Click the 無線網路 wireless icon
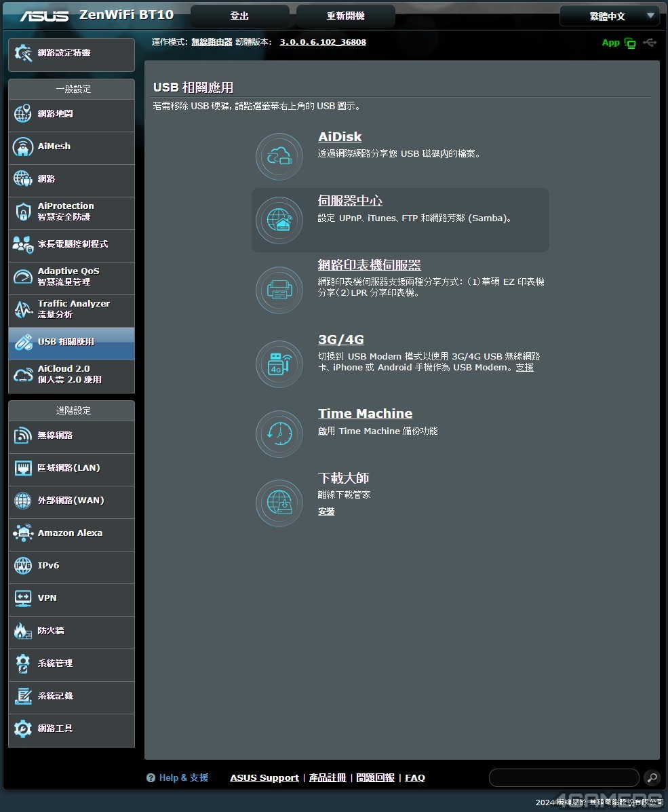Image resolution: width=668 pixels, height=812 pixels. click(x=23, y=436)
